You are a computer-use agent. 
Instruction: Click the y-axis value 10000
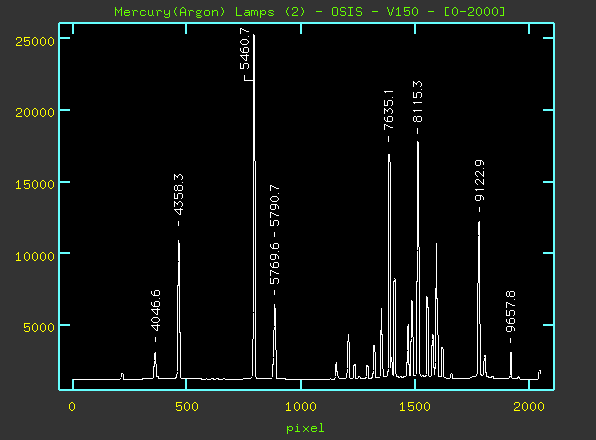(x=35, y=256)
